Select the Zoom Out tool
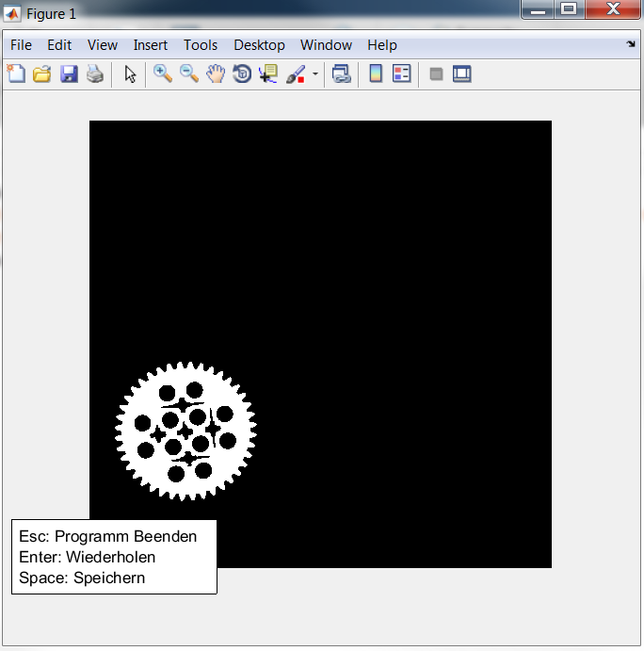The width and height of the screenshot is (644, 651). point(189,73)
